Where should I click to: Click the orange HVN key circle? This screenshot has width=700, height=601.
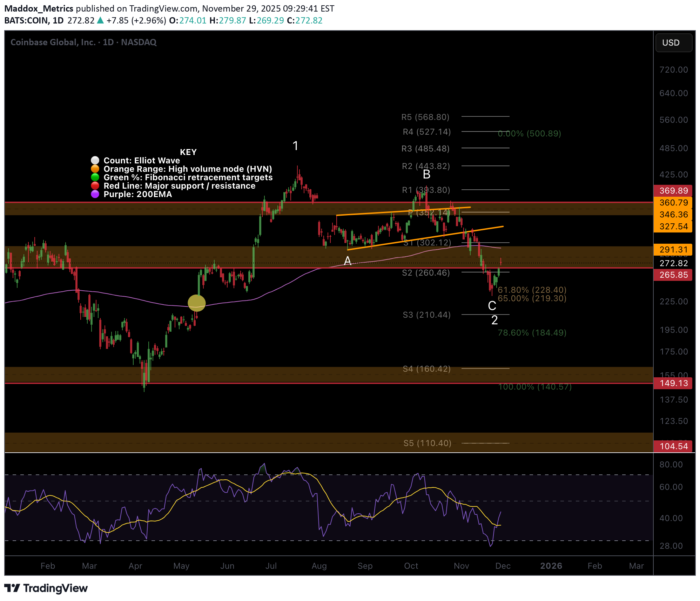tap(95, 169)
